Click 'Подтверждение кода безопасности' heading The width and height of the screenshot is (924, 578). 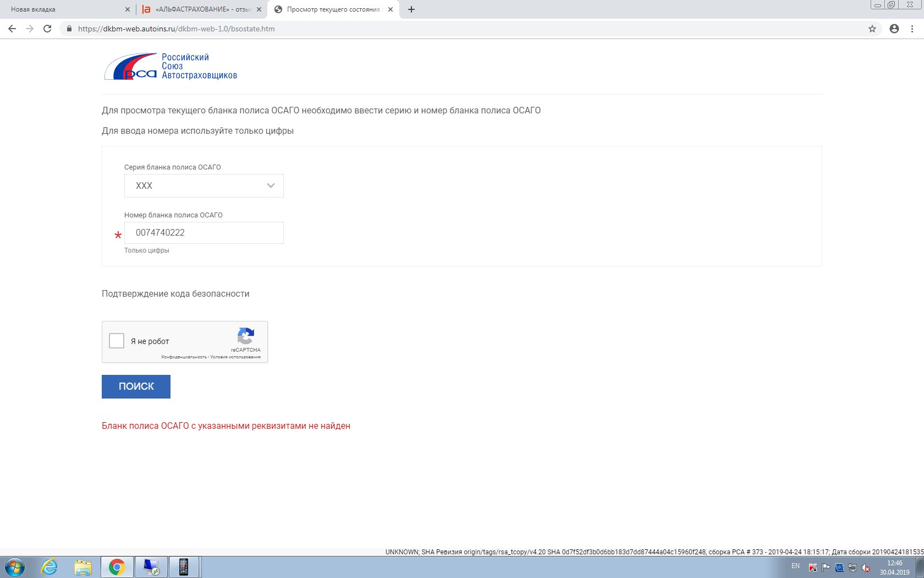175,293
